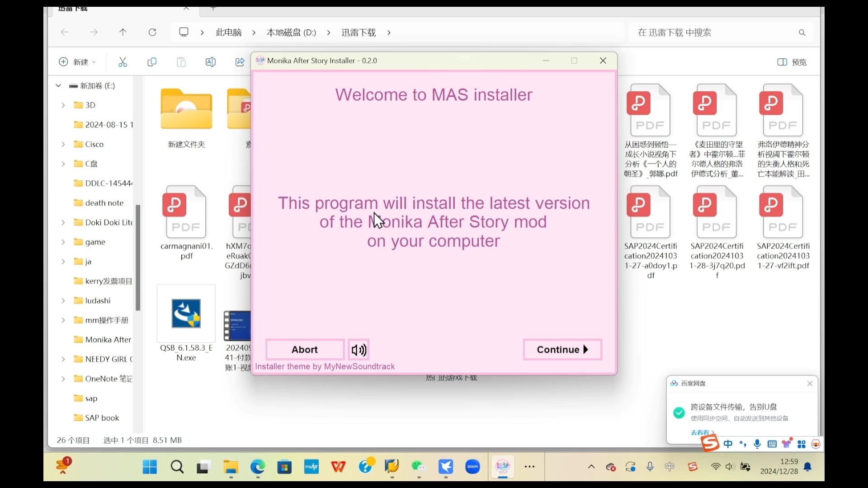Open the Windows Start menu

pos(150,467)
